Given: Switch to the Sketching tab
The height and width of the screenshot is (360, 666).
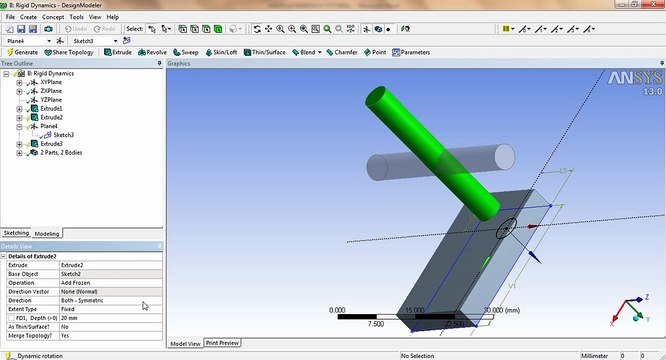Looking at the screenshot, I should 16,233.
